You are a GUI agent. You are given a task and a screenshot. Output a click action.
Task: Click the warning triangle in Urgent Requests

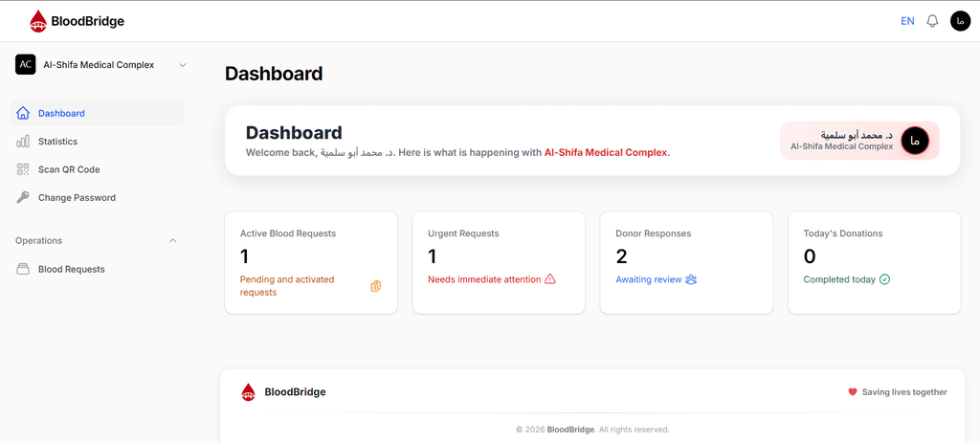[550, 279]
